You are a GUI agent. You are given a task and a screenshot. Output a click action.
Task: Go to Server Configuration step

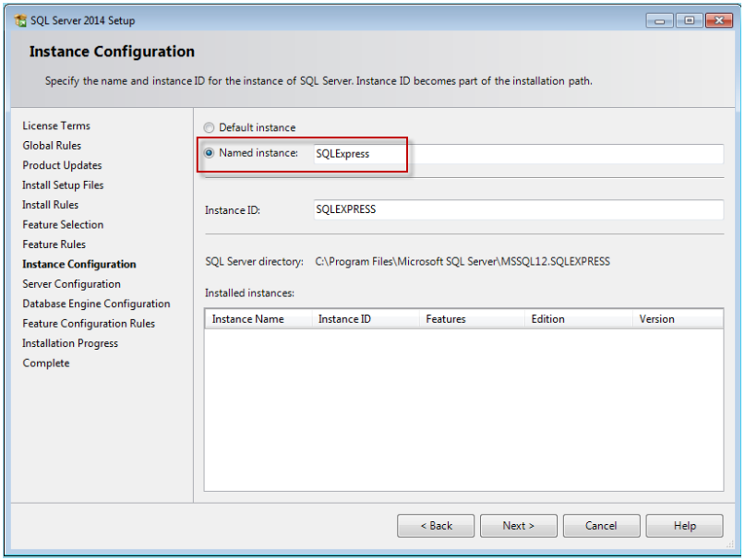coord(71,283)
